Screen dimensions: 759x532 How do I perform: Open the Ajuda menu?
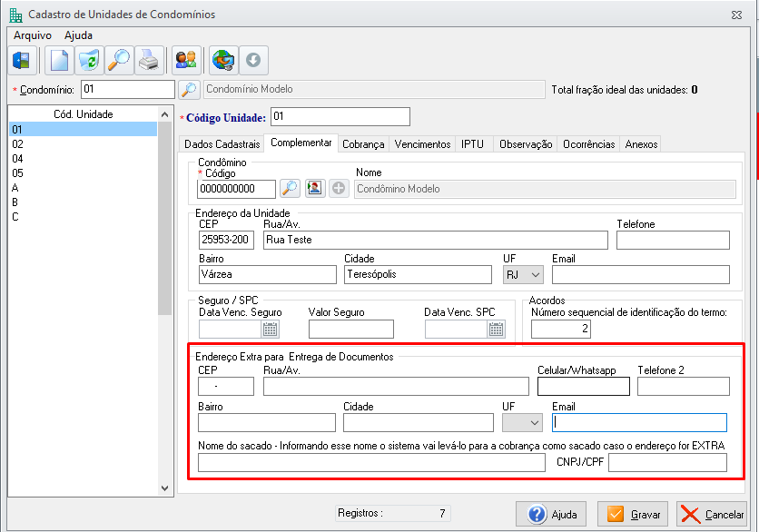pyautogui.click(x=78, y=35)
